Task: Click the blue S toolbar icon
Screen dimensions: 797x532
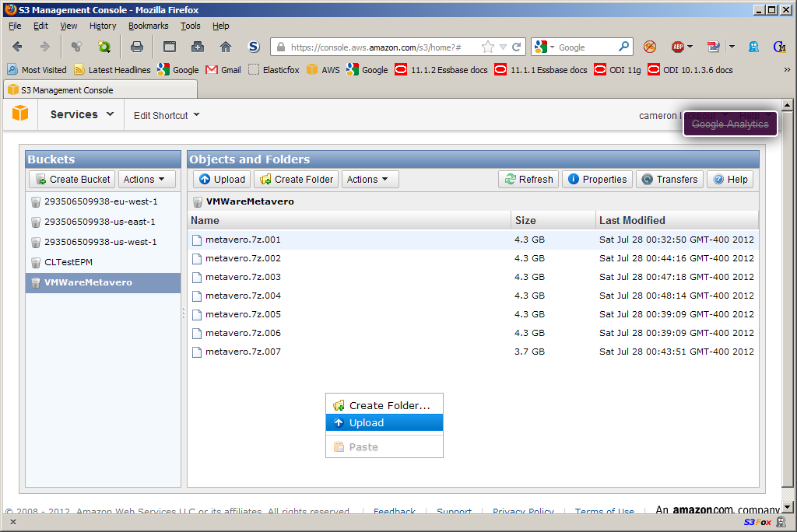Action: (x=254, y=47)
